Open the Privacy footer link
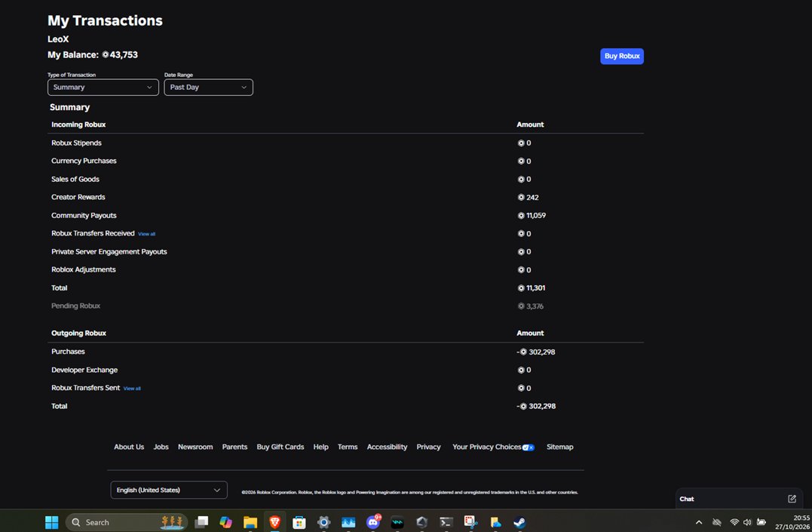This screenshot has width=812, height=532. (428, 447)
